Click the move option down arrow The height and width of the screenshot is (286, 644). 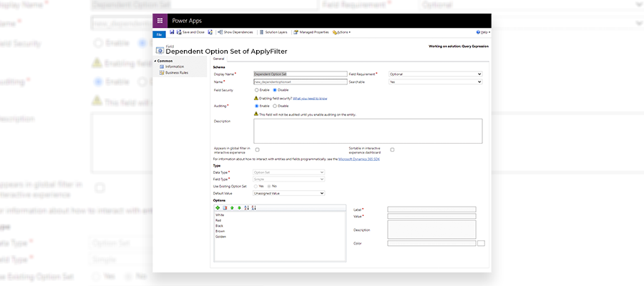239,208
